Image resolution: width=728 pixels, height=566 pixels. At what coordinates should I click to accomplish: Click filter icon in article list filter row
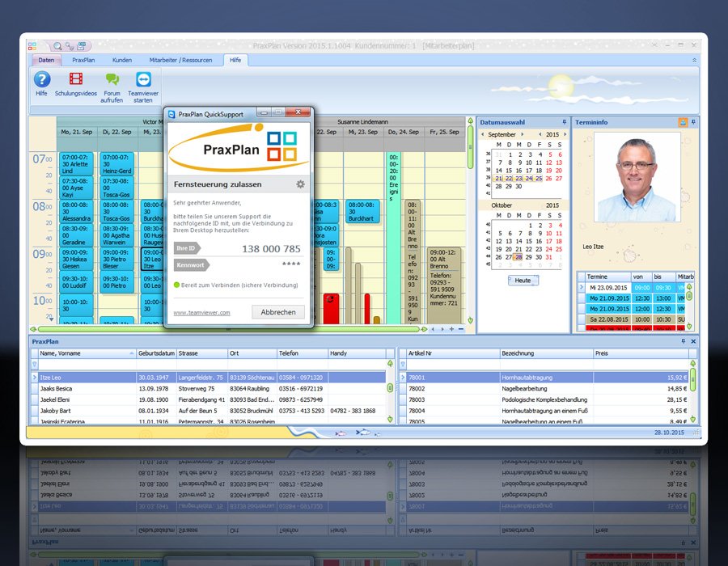click(x=403, y=365)
